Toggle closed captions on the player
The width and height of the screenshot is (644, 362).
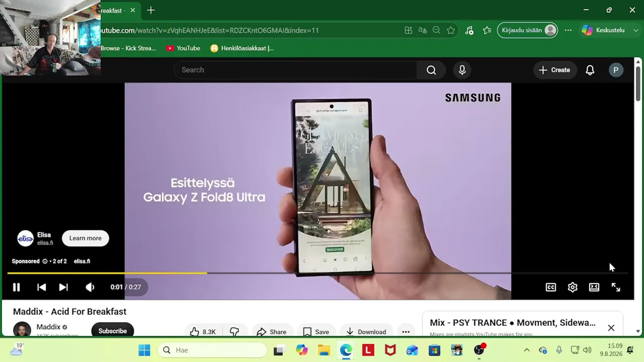[551, 287]
